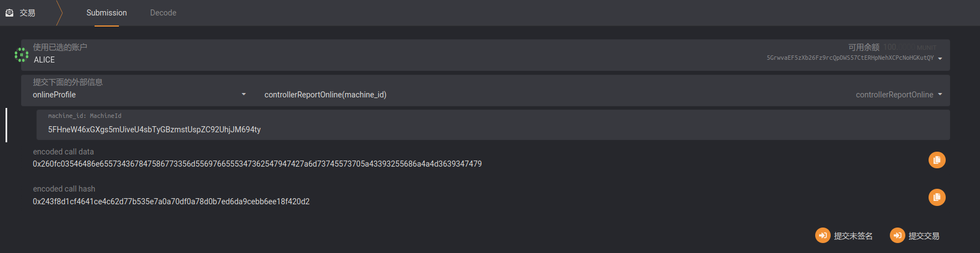Click the 提交未签名 sign-in arrow icon
This screenshot has height=253, width=980.
tap(823, 235)
